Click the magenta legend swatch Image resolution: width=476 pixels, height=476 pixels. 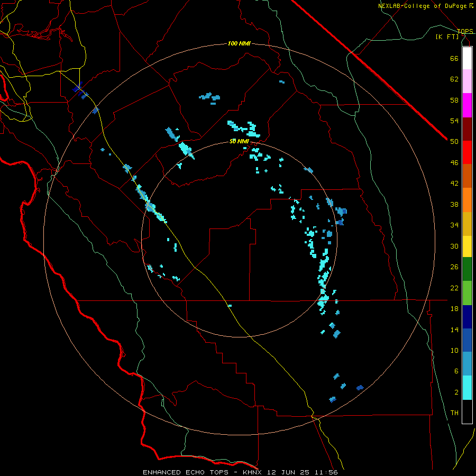pos(467,105)
